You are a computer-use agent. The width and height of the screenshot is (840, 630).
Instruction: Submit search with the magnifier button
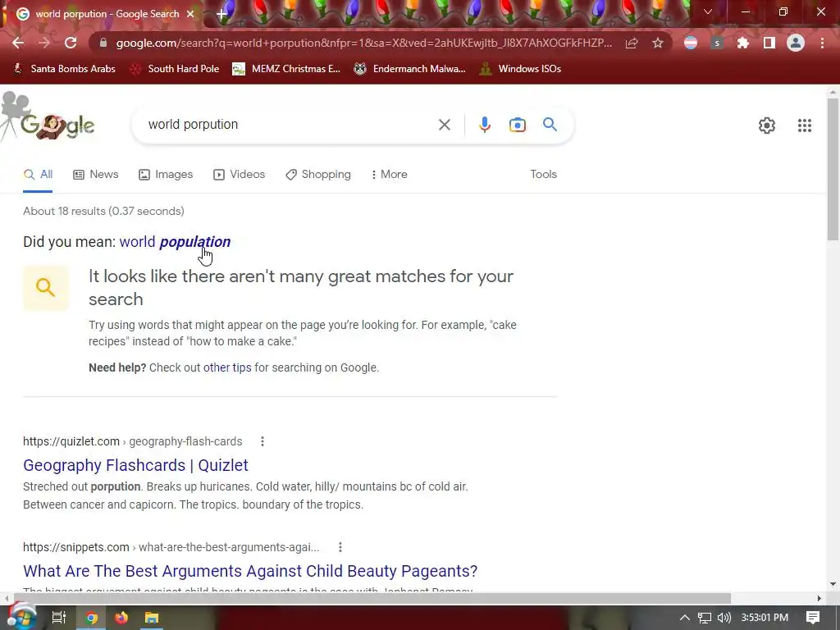coord(550,125)
